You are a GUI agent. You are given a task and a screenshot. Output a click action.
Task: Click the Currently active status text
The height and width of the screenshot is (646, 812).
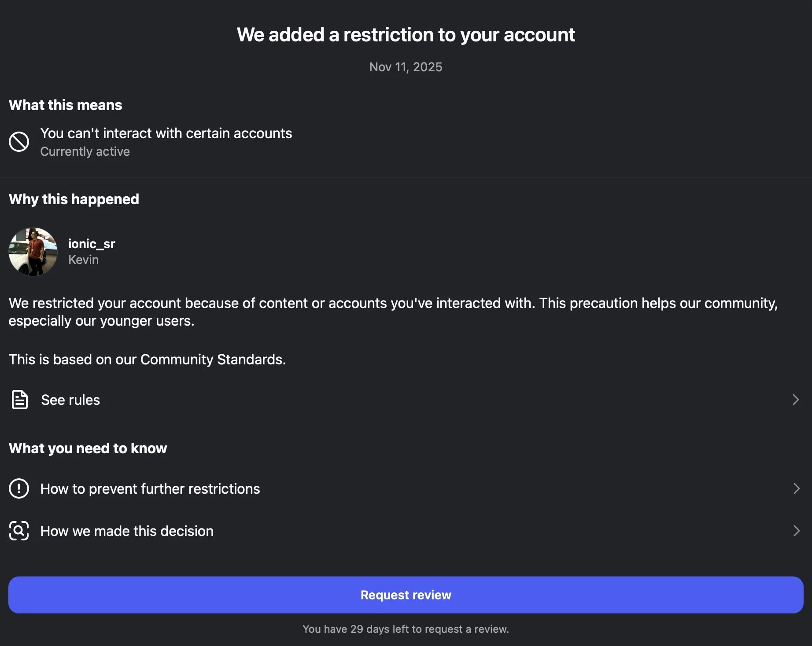(x=85, y=151)
